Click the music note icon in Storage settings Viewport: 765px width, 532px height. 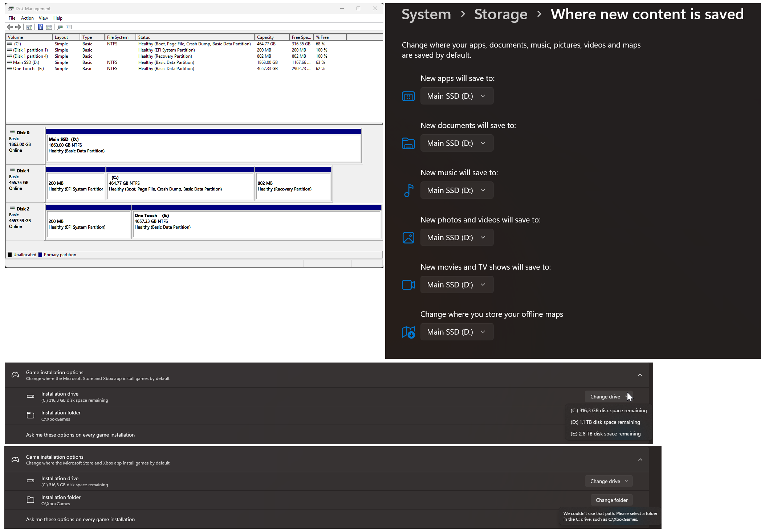[408, 191]
